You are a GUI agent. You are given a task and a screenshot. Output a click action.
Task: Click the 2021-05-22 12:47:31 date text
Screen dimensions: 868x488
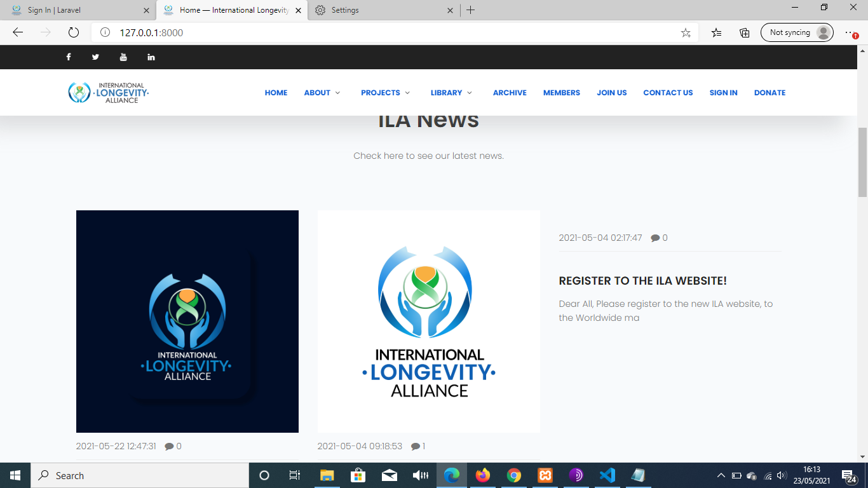pyautogui.click(x=116, y=447)
